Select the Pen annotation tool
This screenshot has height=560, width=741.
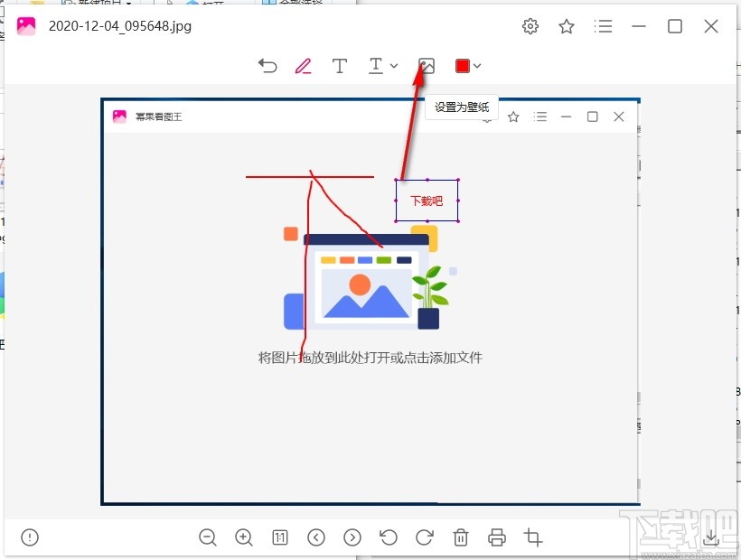[303, 65]
